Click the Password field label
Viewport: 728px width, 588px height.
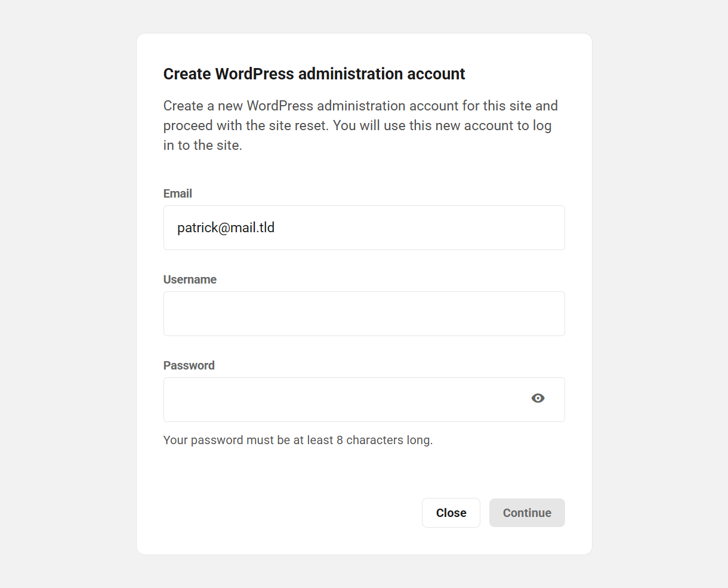point(189,365)
